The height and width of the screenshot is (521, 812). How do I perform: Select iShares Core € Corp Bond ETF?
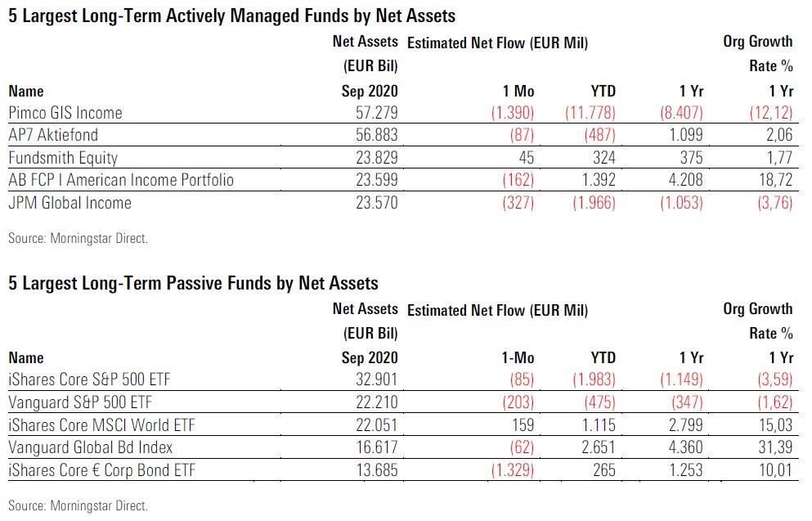(101, 469)
